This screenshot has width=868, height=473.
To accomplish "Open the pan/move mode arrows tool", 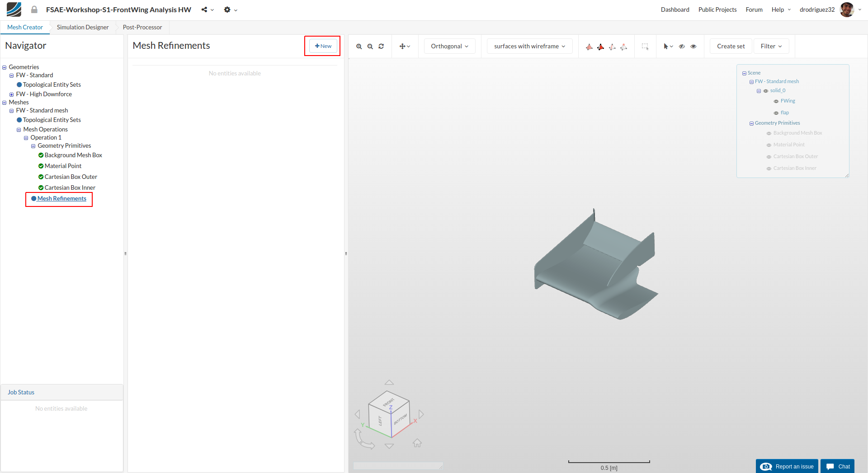I will pyautogui.click(x=405, y=47).
